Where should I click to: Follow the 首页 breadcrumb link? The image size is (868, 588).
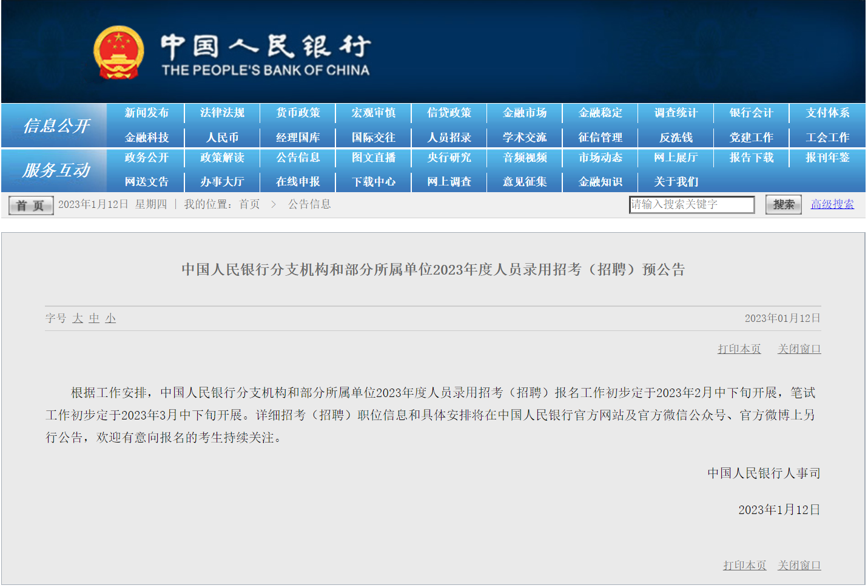pos(249,204)
